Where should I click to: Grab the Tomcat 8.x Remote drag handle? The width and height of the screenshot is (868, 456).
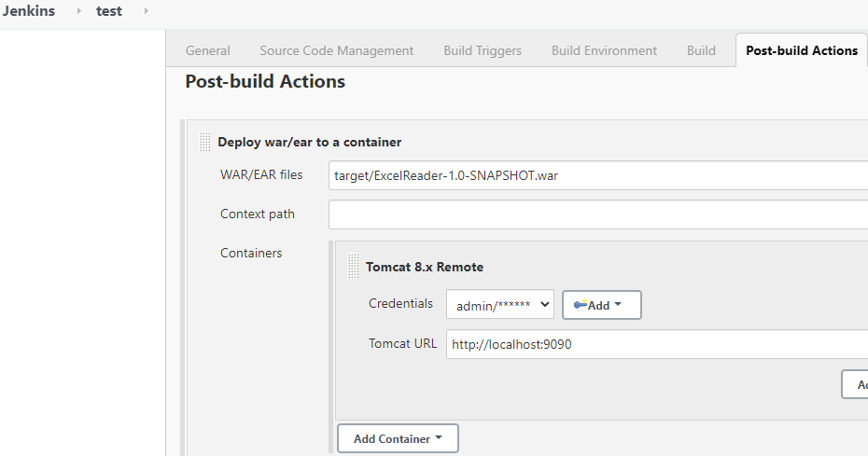tap(353, 266)
